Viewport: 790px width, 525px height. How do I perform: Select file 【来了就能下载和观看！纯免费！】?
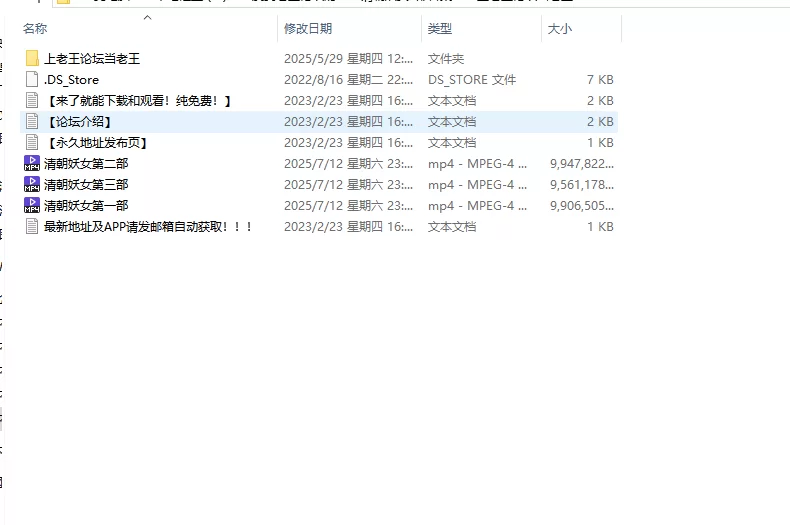click(139, 101)
